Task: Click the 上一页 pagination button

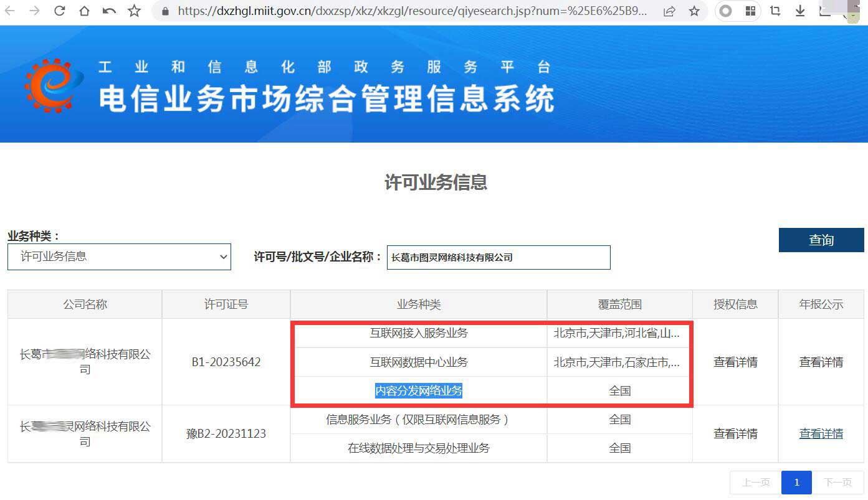Action: (x=756, y=483)
